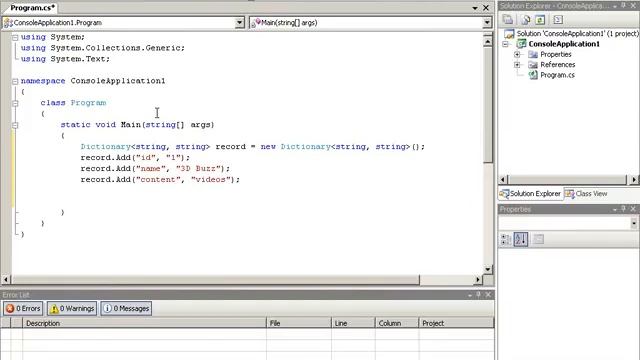Collapse the using directives code region

[15, 37]
